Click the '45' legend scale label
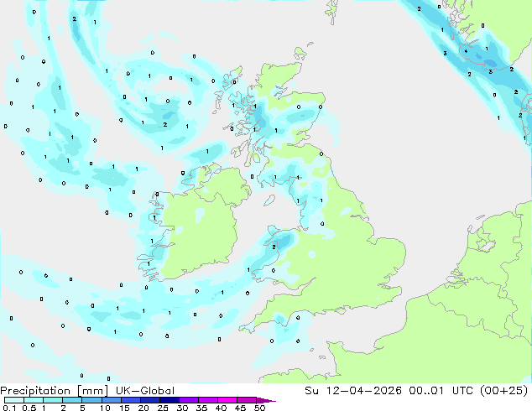The image size is (532, 411). [240, 408]
